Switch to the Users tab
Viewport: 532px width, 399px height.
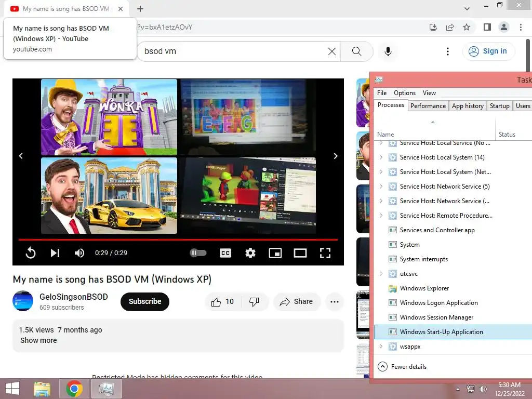coord(523,106)
